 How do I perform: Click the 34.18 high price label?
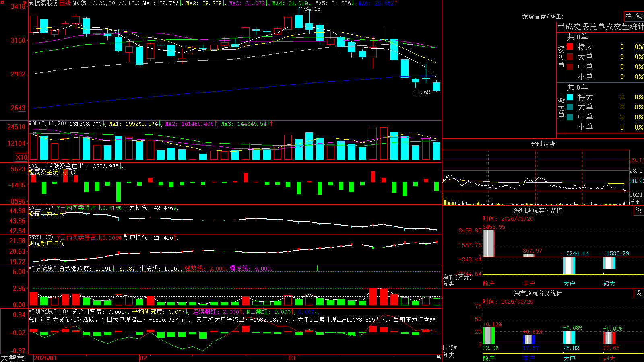click(313, 9)
